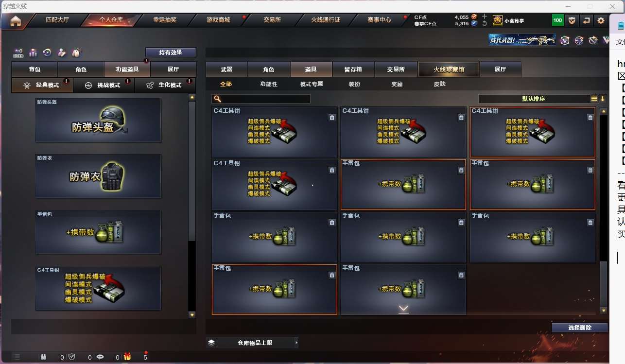The height and width of the screenshot is (364, 625).
Task: Toggle the key OFF switch
Action: [18, 52]
